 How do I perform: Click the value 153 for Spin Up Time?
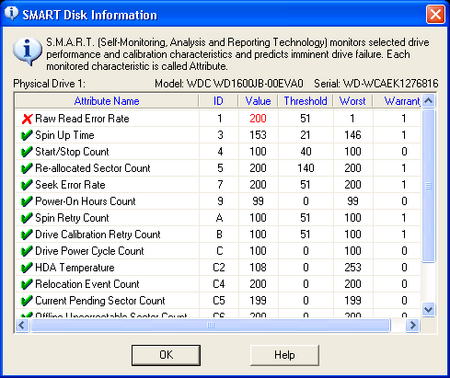(258, 135)
